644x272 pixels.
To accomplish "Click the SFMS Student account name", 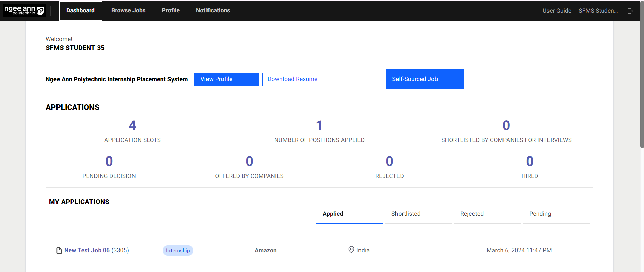I will click(598, 11).
